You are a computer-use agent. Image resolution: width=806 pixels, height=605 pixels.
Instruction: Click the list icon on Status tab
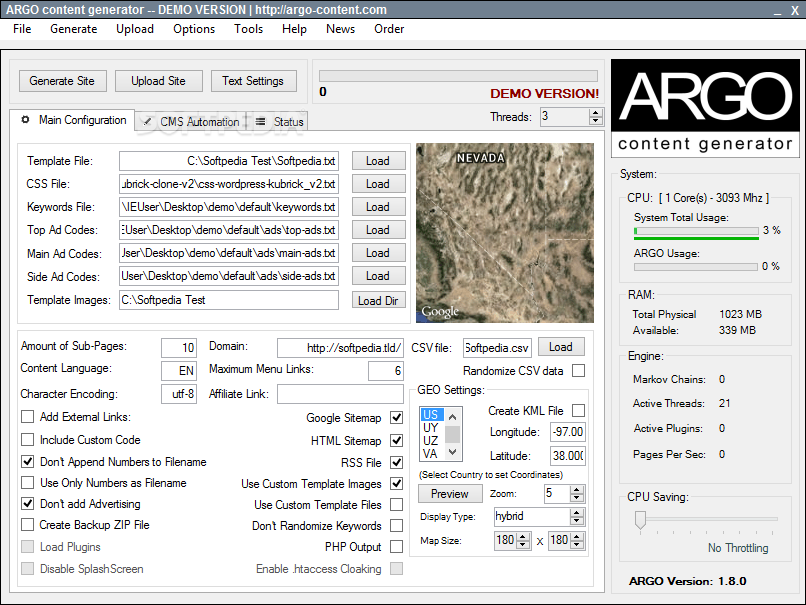pos(261,122)
